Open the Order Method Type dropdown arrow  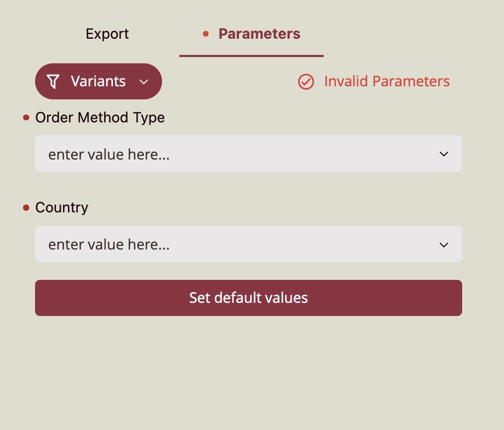444,154
